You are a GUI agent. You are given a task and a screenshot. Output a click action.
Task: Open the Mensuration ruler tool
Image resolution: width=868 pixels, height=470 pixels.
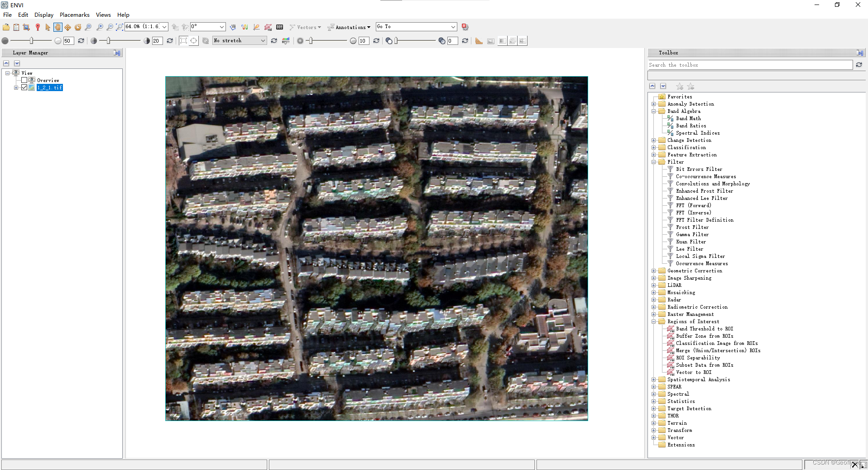coord(479,41)
